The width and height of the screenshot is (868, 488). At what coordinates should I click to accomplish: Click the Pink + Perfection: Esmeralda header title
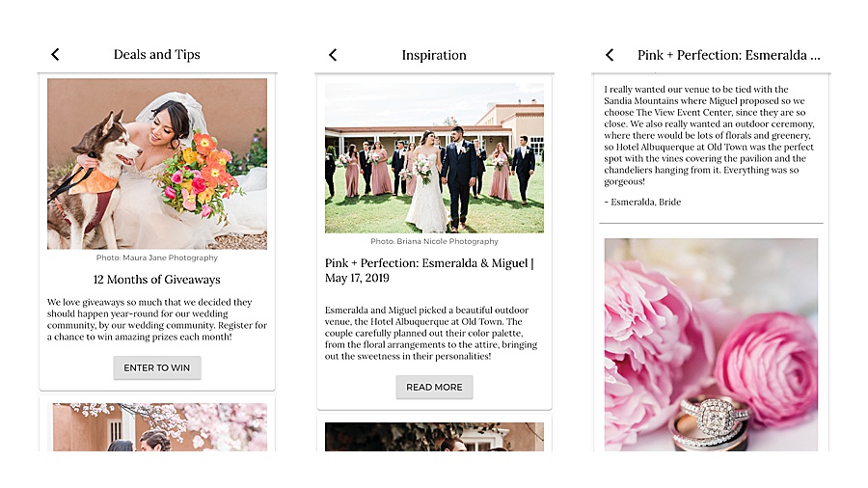point(728,55)
